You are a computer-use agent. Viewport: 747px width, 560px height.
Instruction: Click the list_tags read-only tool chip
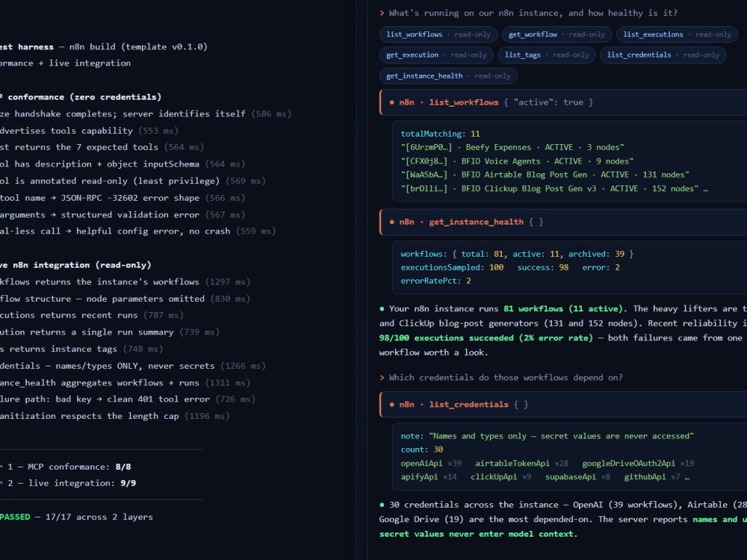[x=547, y=55]
